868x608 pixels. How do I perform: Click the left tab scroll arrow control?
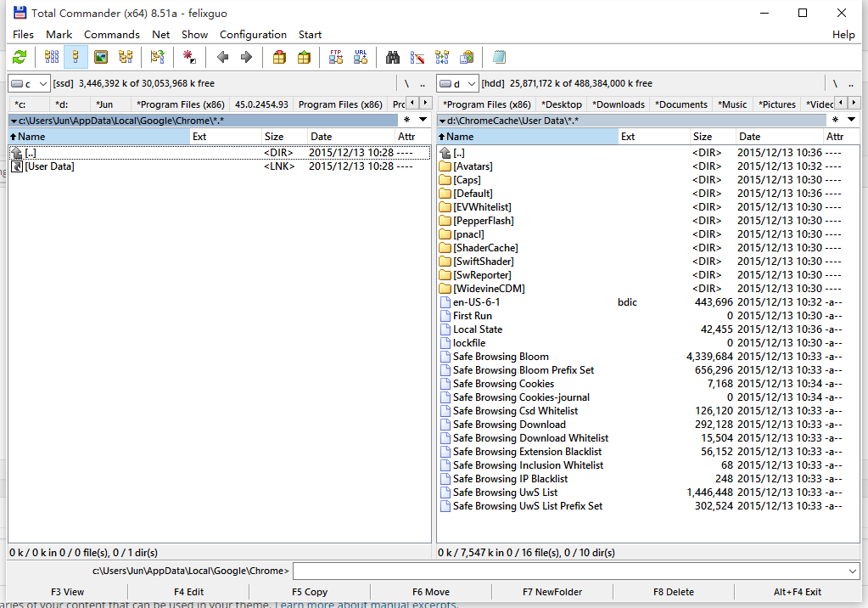pyautogui.click(x=413, y=102)
